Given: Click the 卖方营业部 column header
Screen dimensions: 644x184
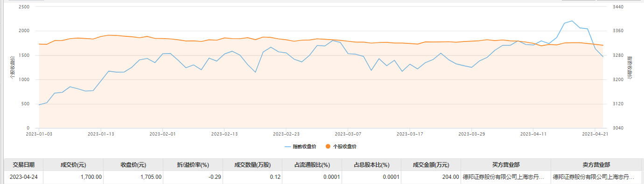Looking at the screenshot, I should pyautogui.click(x=596, y=165).
